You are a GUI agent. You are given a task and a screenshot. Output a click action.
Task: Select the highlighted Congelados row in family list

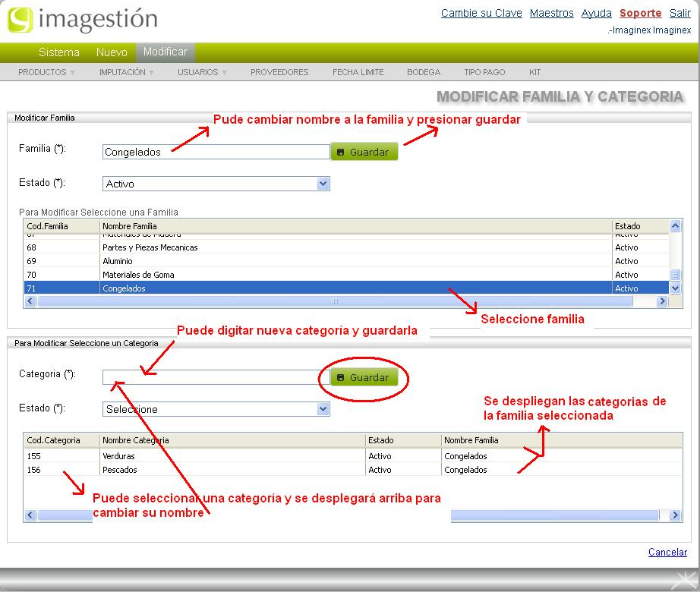pyautogui.click(x=346, y=288)
